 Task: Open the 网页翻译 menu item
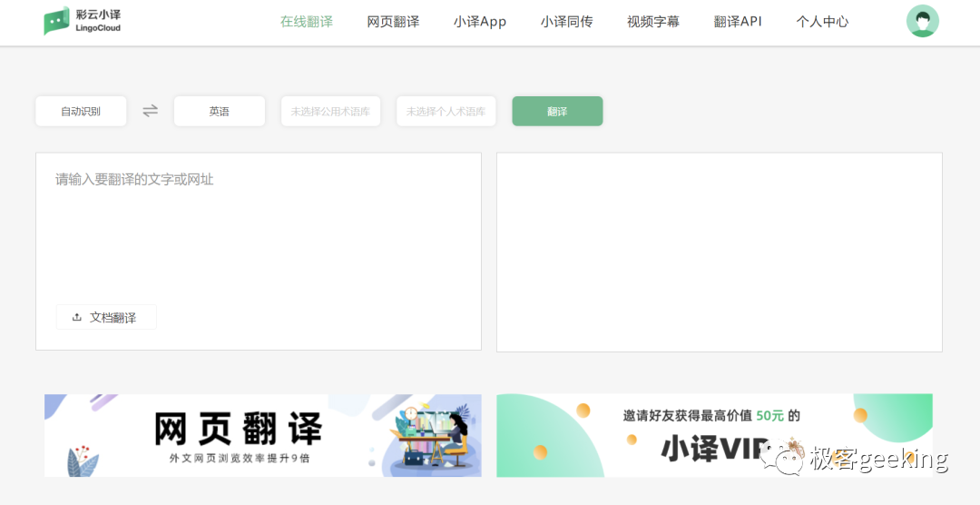(x=393, y=22)
